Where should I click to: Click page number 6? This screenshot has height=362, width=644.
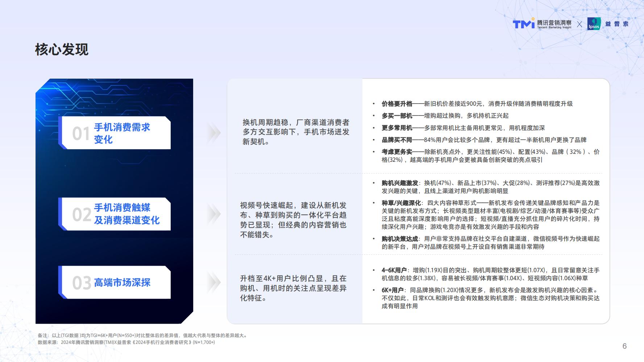coord(624,346)
